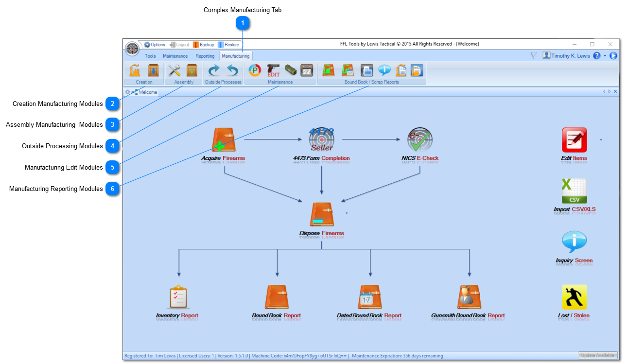Click the blue info bubble ribbon icon
This screenshot has height=364, width=627.
pos(384,71)
